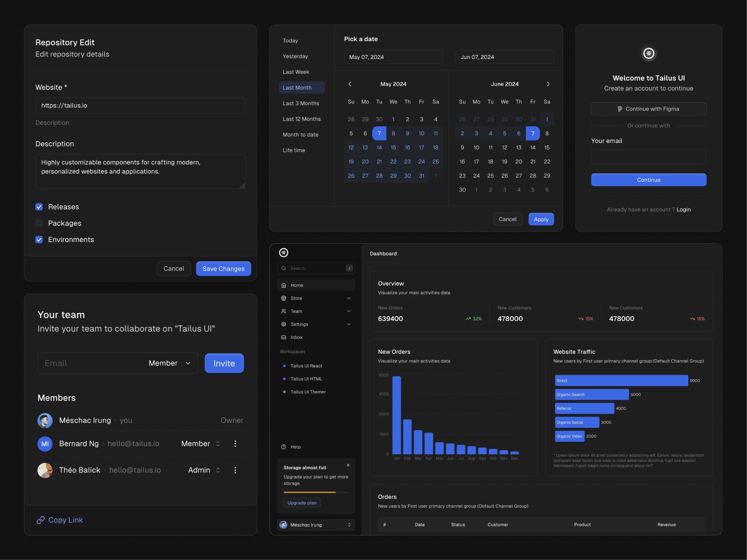
Task: Click the next month arrow beside June 2024
Action: click(x=548, y=84)
